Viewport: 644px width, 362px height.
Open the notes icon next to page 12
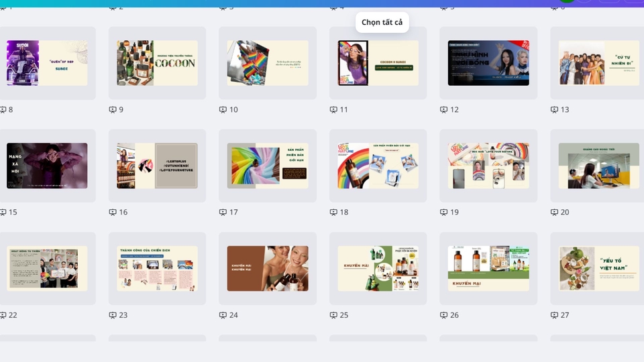click(443, 110)
